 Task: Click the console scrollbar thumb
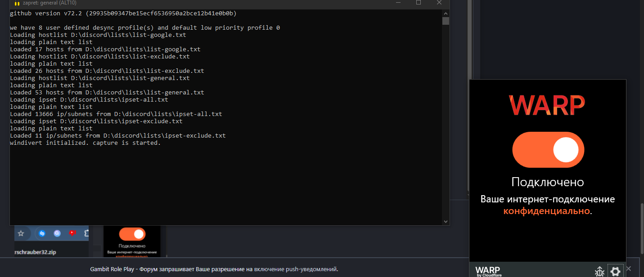[446, 21]
